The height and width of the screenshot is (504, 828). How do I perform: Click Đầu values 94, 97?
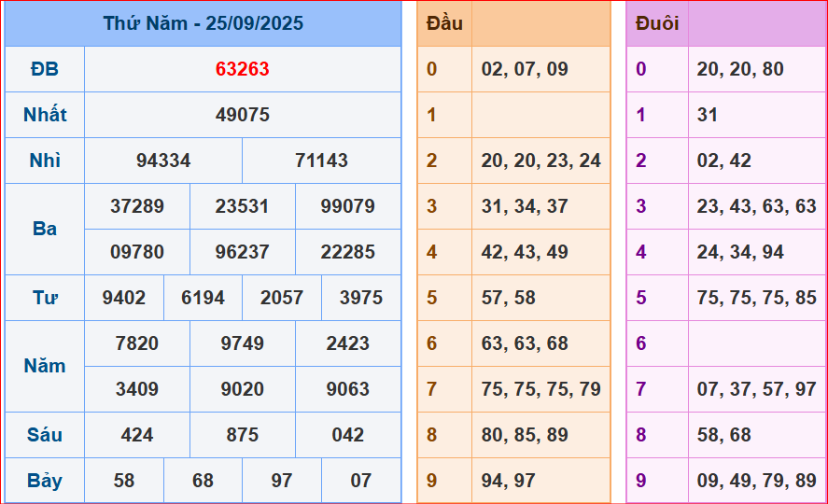[508, 481]
